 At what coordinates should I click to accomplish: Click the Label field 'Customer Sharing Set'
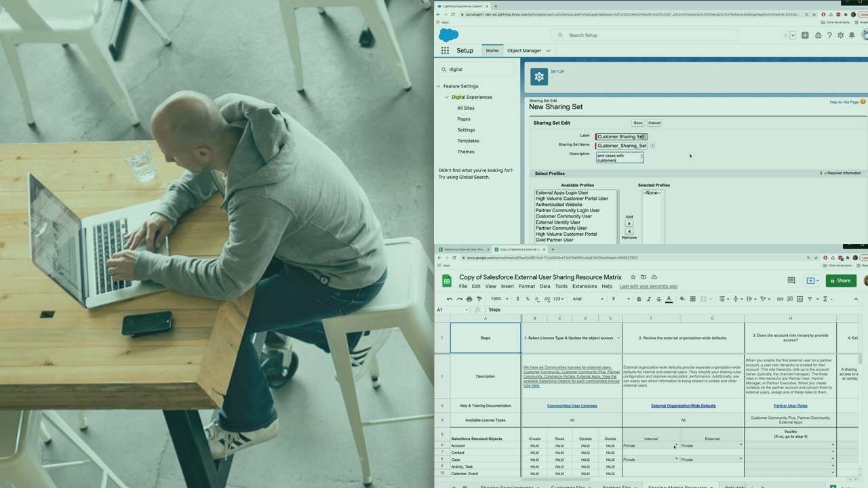621,136
